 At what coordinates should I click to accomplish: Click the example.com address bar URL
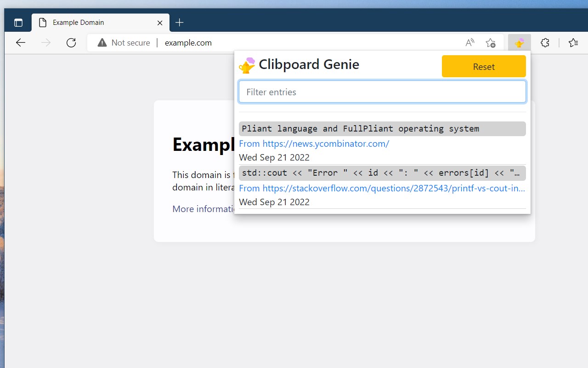tap(188, 43)
